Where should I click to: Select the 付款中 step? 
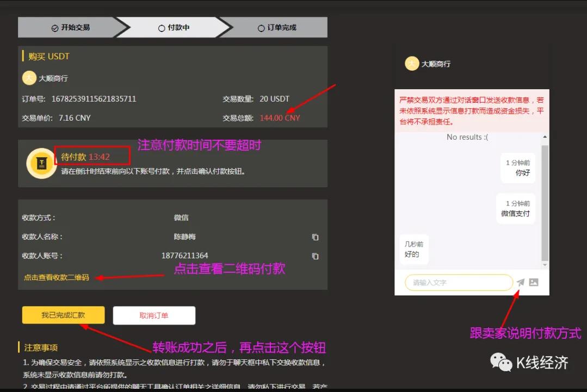point(174,28)
